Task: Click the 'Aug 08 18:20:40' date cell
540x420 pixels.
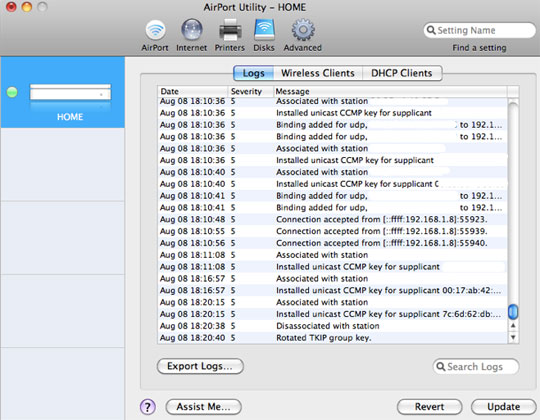Action: coord(193,338)
